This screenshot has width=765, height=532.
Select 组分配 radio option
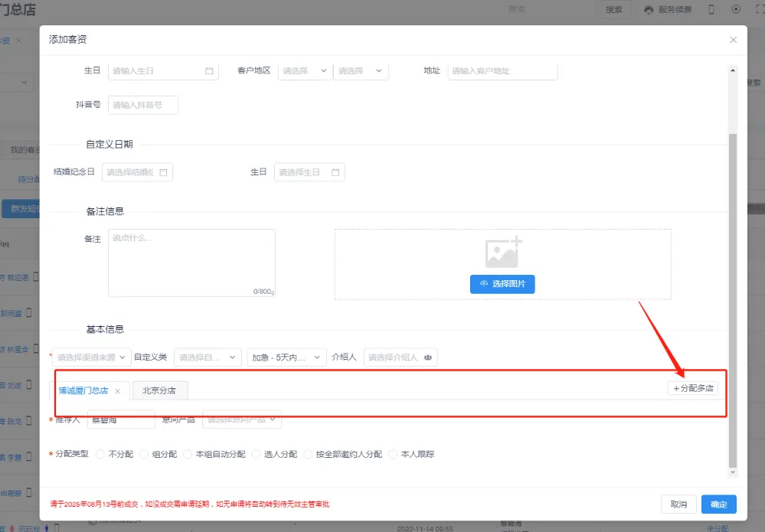[145, 454]
